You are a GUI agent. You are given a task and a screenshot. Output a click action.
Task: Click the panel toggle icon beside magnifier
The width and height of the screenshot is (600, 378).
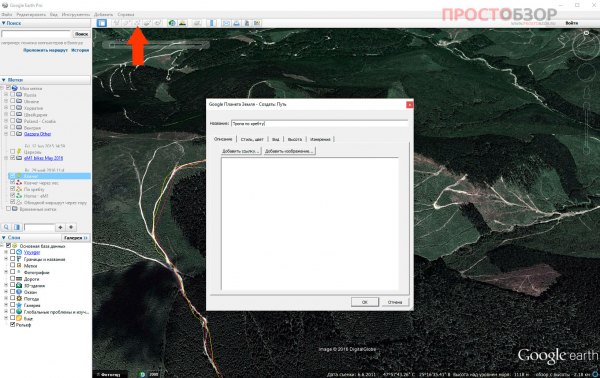point(17,227)
